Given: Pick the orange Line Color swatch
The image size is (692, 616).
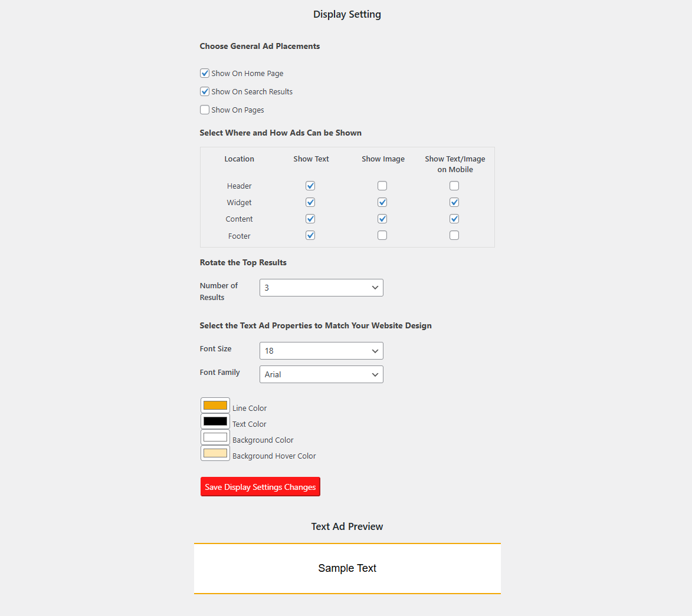Looking at the screenshot, I should coord(215,405).
